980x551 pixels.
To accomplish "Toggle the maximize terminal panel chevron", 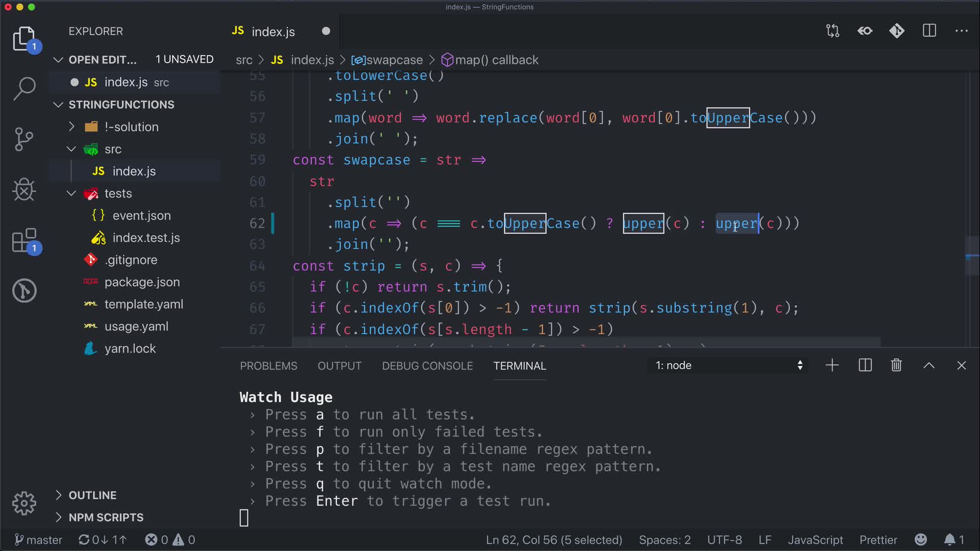I will (x=929, y=365).
